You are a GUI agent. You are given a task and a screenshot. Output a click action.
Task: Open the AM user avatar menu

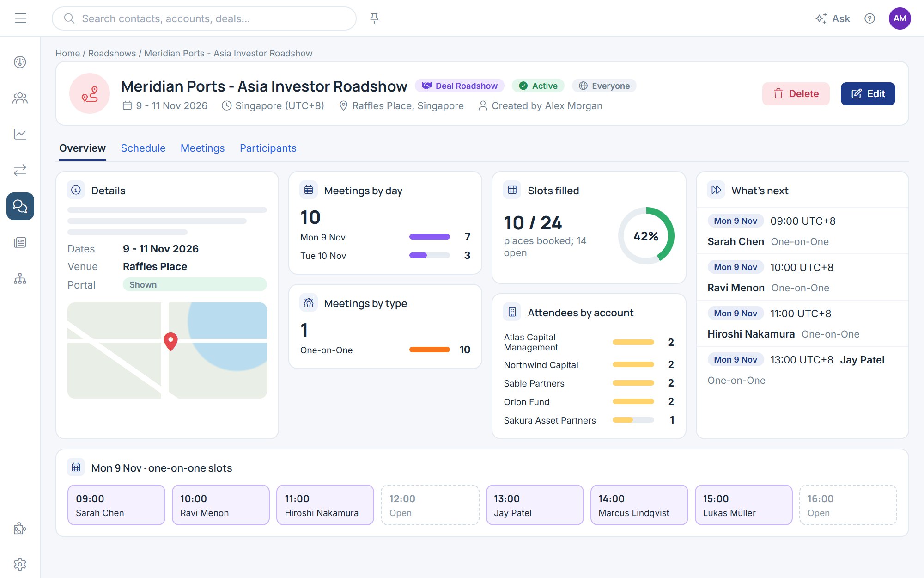coord(900,18)
